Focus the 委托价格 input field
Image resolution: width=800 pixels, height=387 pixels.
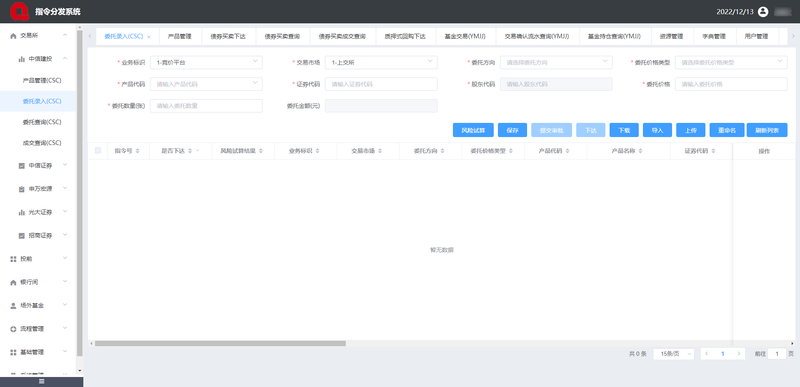[731, 84]
